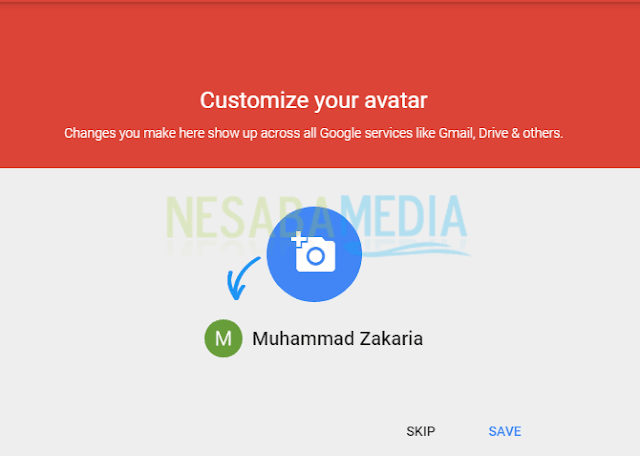Image resolution: width=640 pixels, height=456 pixels.
Task: Save the avatar with SAVE
Action: coord(505,432)
